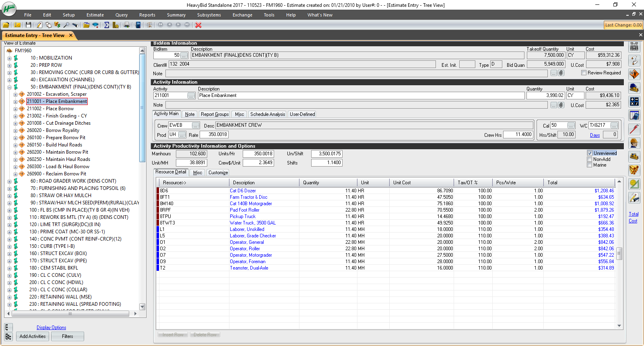The height and width of the screenshot is (346, 644).
Task: Open the Display Options link
Action: coord(51,327)
